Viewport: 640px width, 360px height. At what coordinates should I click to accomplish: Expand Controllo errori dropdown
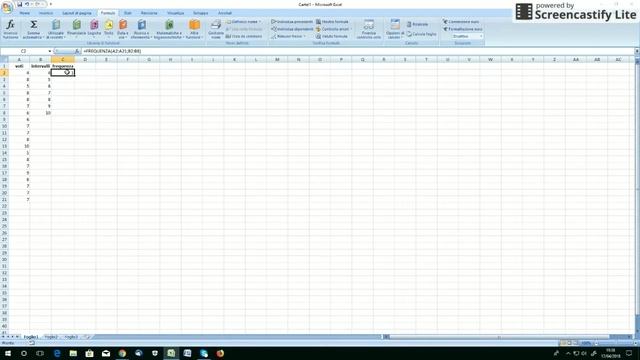351,29
